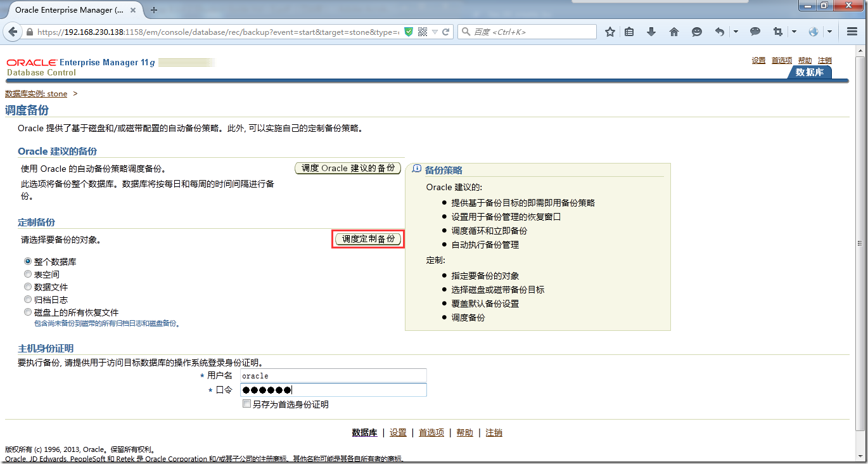Click the 设置 footer link
Screen dimensions: 868x464
click(x=398, y=432)
